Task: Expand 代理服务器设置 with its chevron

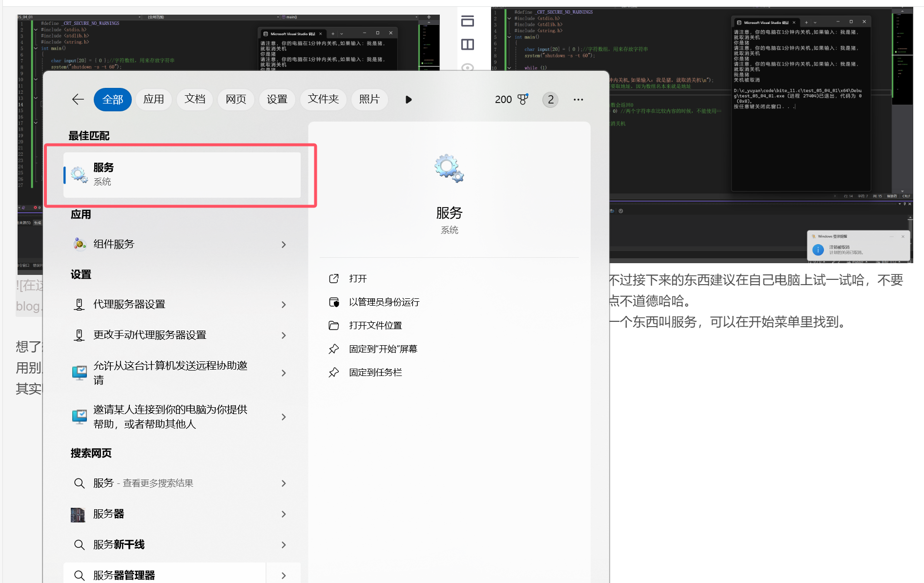Action: click(284, 304)
